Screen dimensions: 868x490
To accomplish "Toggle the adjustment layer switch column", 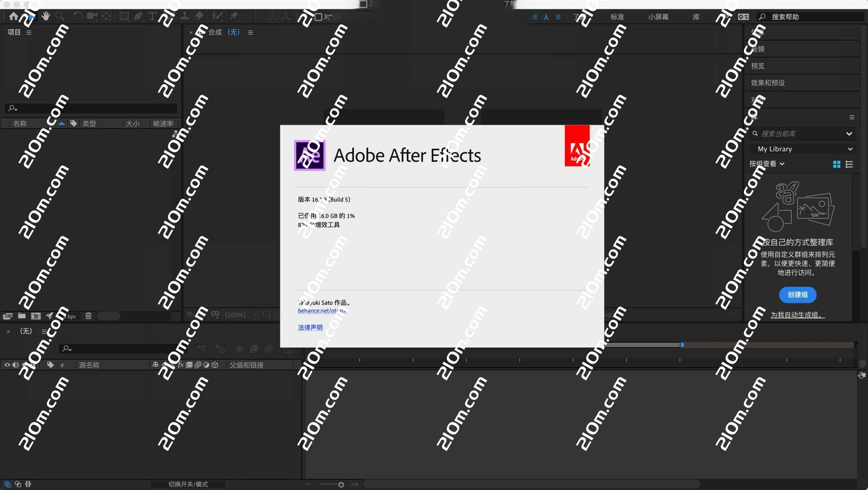I will [206, 365].
